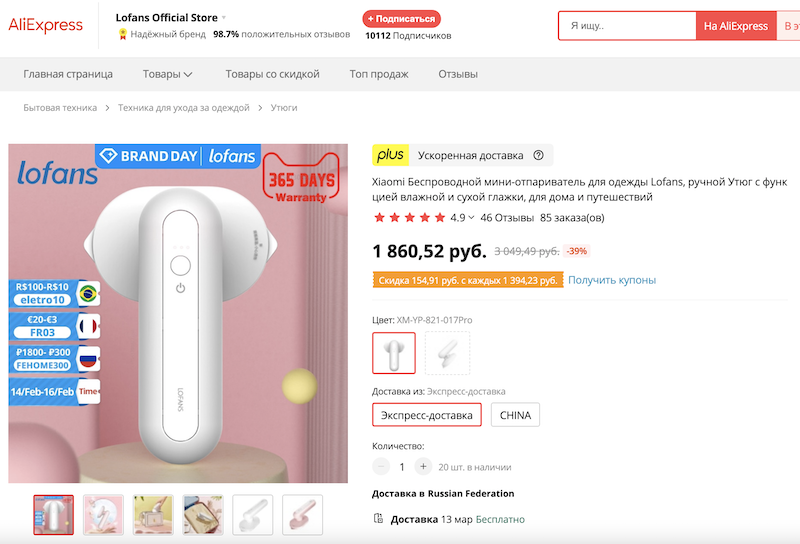This screenshot has height=544, width=800.
Task: Click the Подписаться subscribe button
Action: (x=401, y=18)
